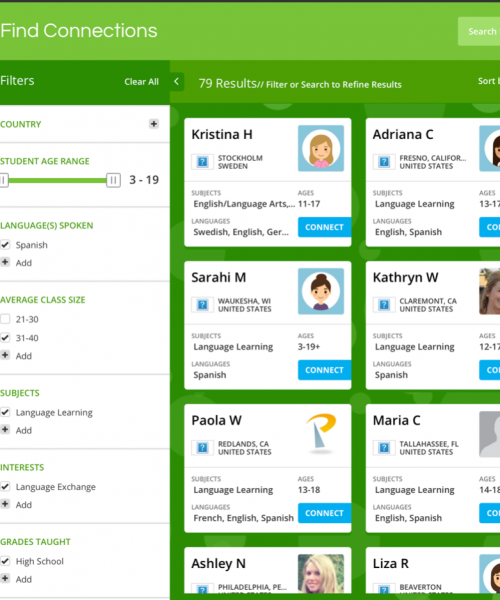The image size is (500, 600).
Task: Uncheck the 31-40 class size option
Action: point(5,338)
